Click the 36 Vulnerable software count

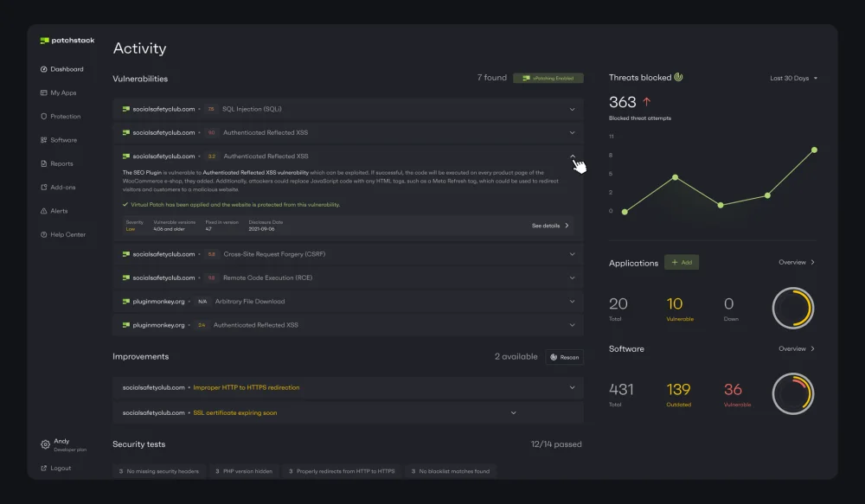click(x=733, y=390)
